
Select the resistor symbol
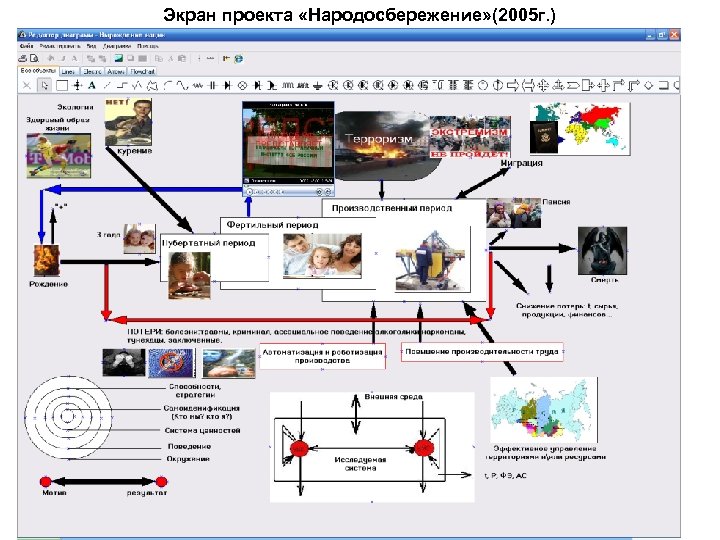click(197, 85)
